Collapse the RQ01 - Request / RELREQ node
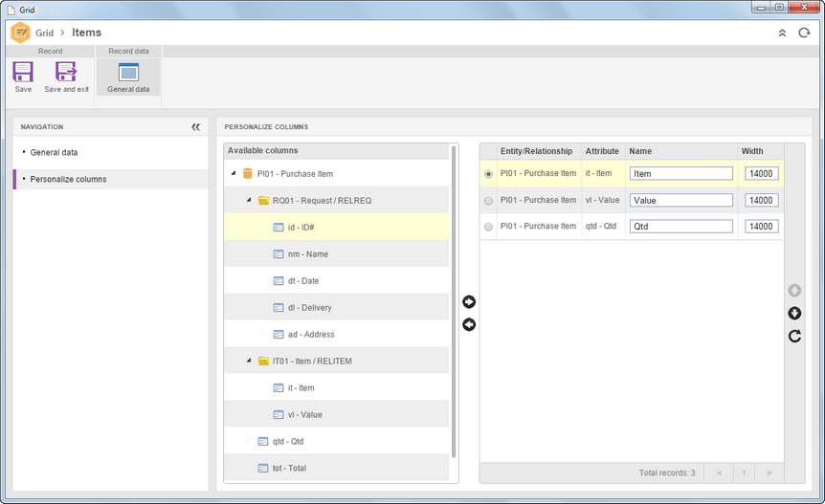The width and height of the screenshot is (825, 504). pos(249,200)
